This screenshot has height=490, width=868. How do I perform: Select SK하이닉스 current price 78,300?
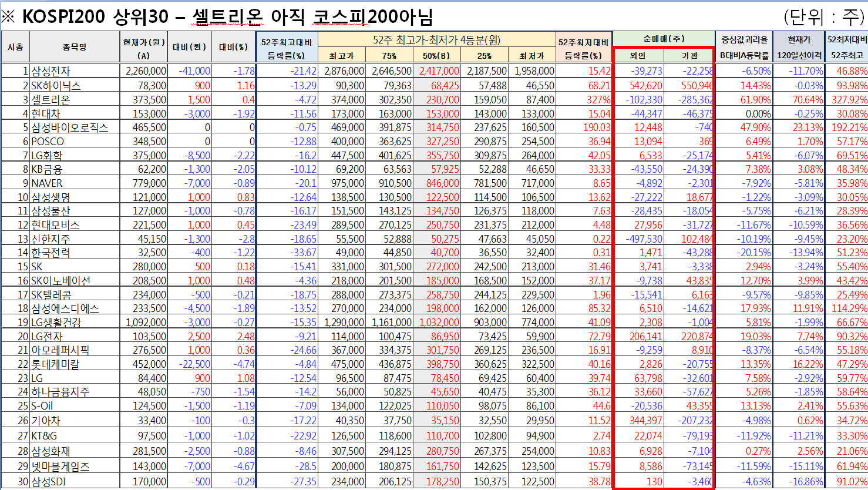(x=152, y=86)
